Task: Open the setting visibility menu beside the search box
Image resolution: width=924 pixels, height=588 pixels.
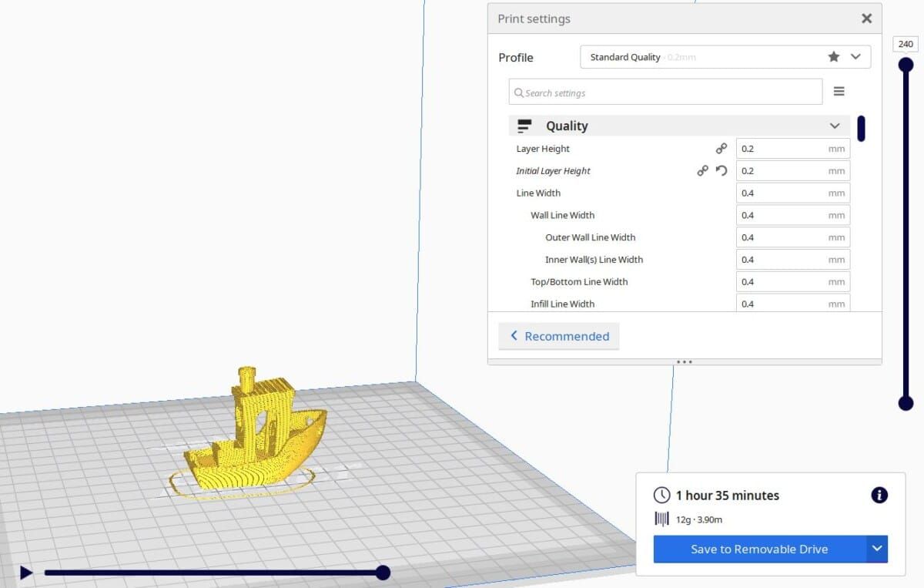Action: pyautogui.click(x=839, y=90)
